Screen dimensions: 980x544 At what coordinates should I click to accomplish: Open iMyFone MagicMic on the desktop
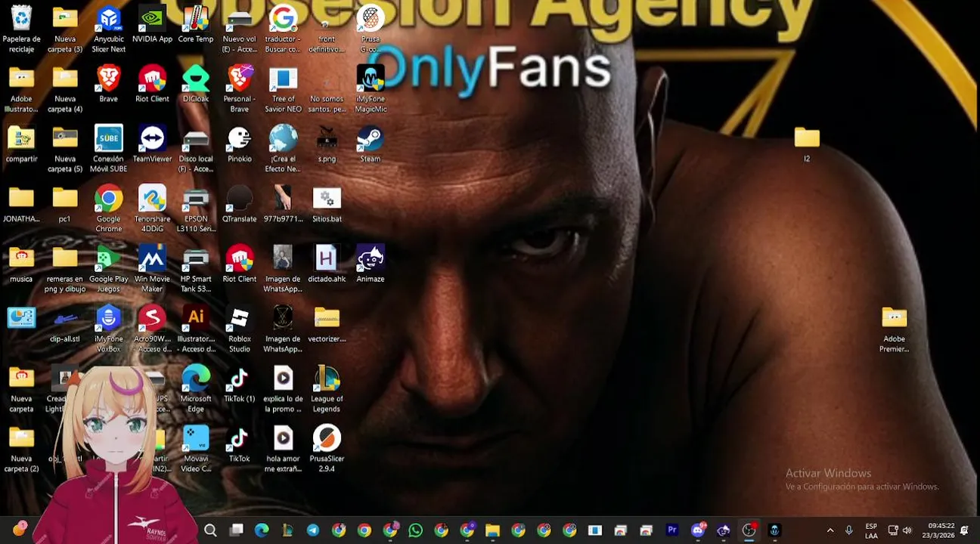click(x=371, y=89)
